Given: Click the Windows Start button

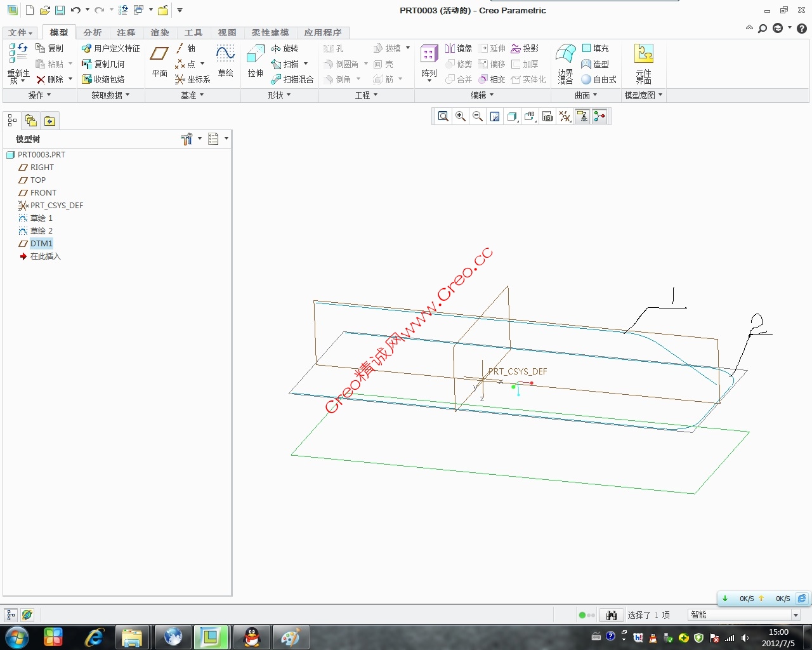Looking at the screenshot, I should click(x=16, y=637).
